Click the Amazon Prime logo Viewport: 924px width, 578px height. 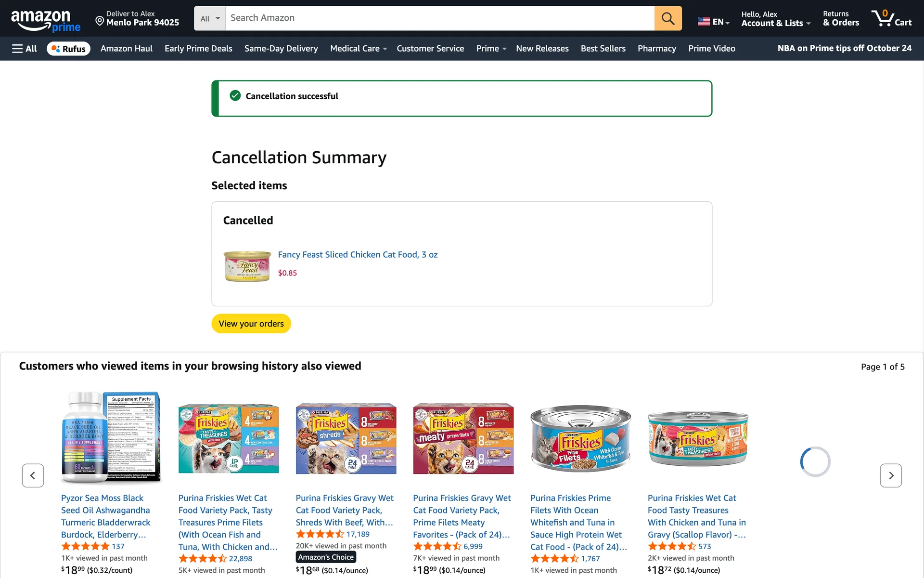point(46,21)
